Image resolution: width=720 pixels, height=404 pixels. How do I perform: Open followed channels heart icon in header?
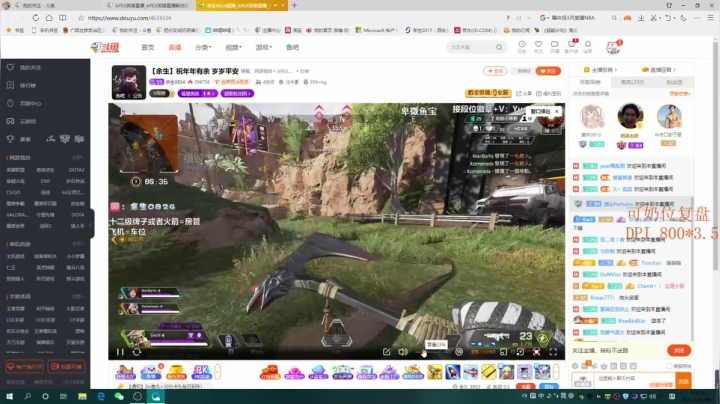(x=538, y=46)
